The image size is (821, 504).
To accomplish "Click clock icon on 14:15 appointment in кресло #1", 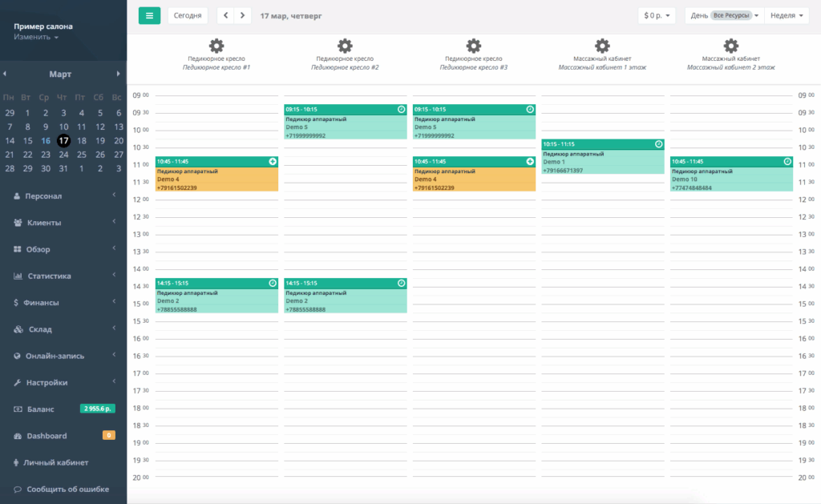I will click(x=273, y=283).
